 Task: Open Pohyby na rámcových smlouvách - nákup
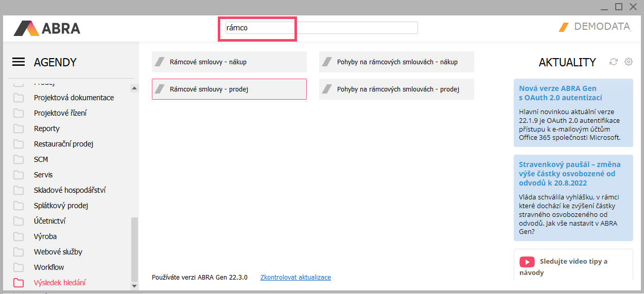point(396,62)
